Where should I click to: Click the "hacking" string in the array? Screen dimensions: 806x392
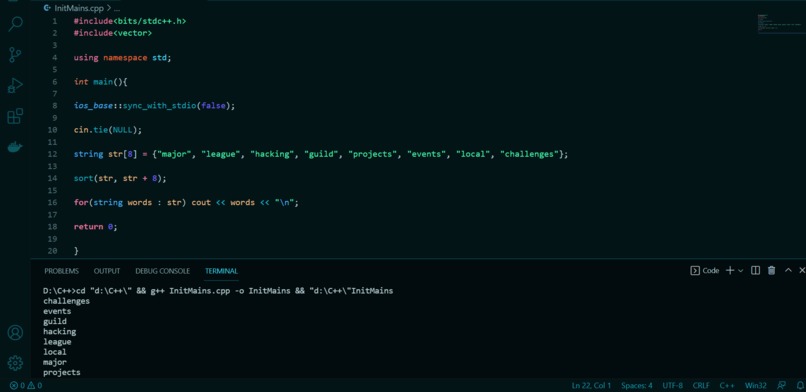[x=272, y=154]
